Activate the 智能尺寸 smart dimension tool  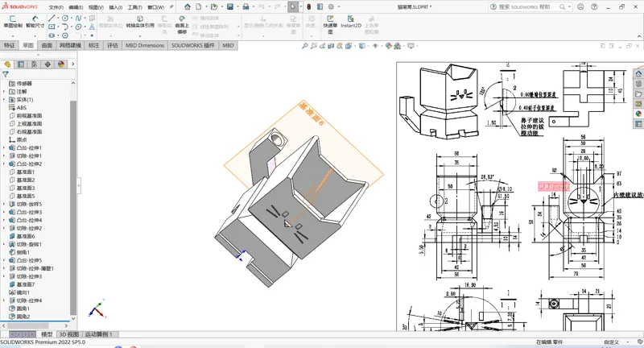pos(35,22)
